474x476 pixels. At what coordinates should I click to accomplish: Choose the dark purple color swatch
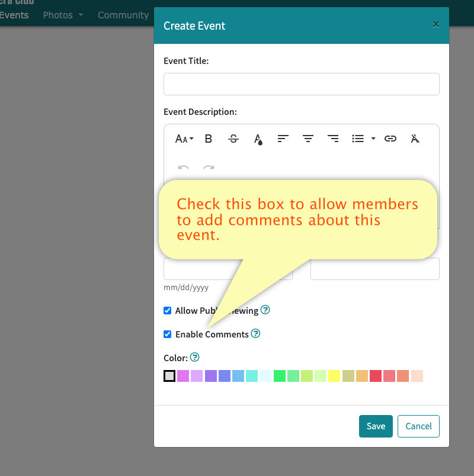pos(211,376)
